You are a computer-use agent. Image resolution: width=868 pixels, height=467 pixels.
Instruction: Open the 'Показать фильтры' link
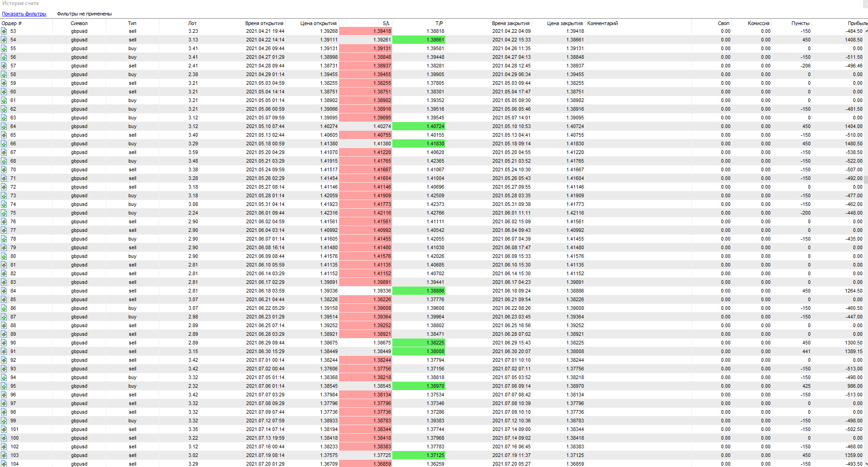coord(24,14)
